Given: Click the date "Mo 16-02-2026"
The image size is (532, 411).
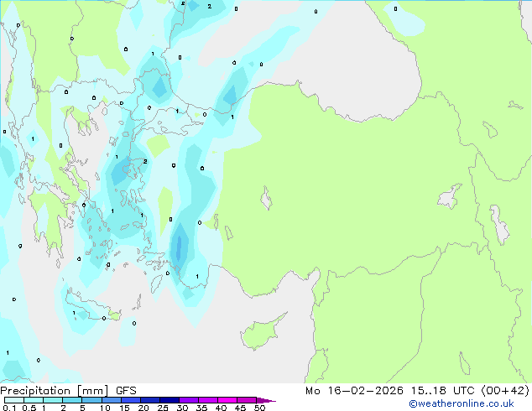Looking at the screenshot, I should point(354,391).
